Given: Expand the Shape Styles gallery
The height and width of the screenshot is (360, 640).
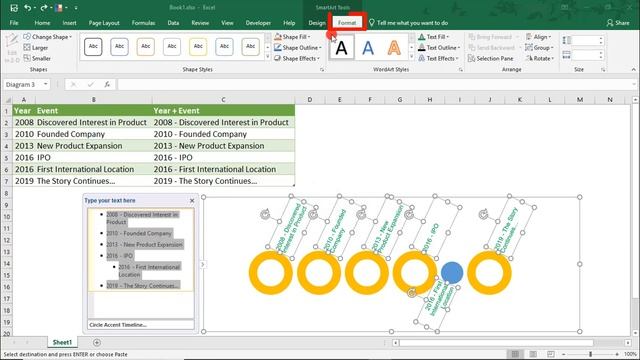Looking at the screenshot, I should (268, 57).
